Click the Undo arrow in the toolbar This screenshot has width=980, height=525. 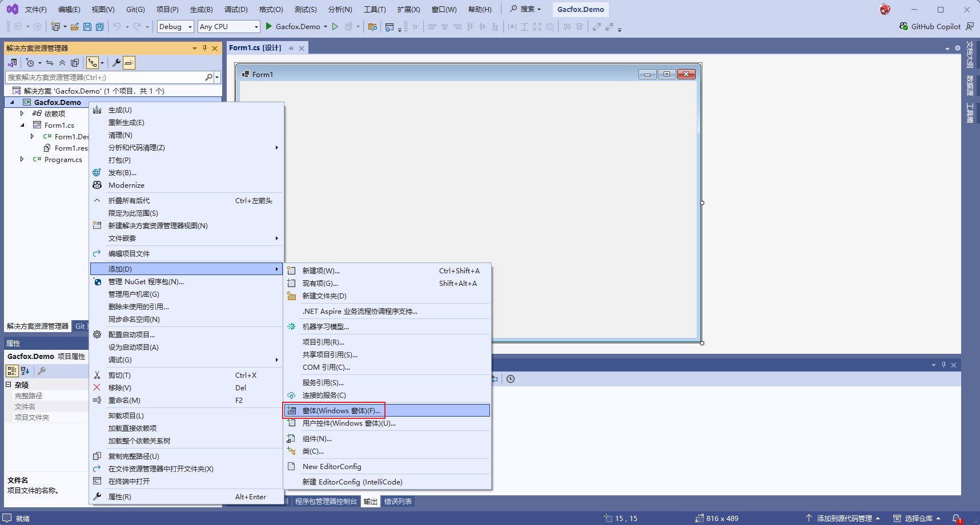117,26
